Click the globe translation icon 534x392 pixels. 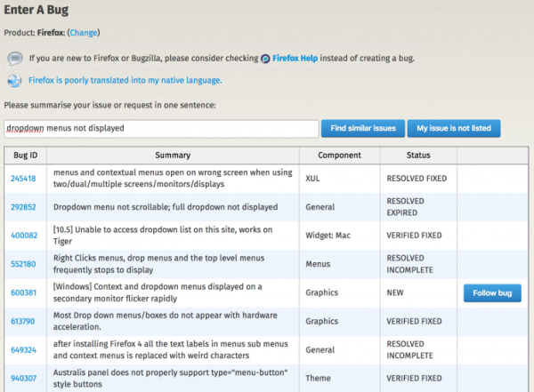pos(14,81)
